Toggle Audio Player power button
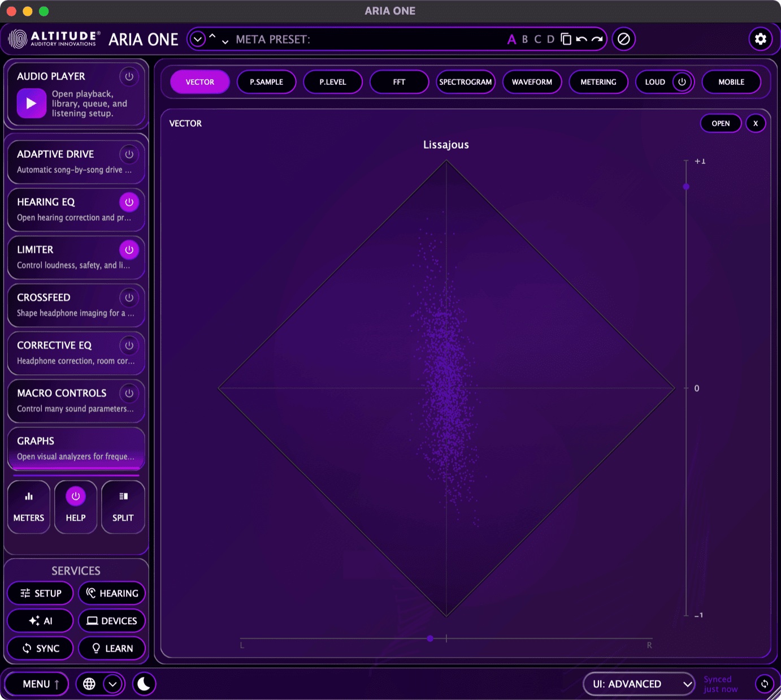 [129, 76]
